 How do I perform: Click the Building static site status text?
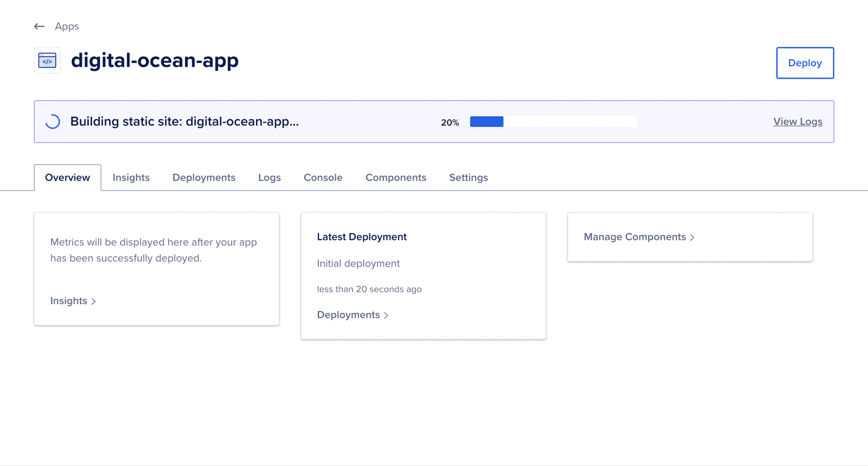(184, 121)
